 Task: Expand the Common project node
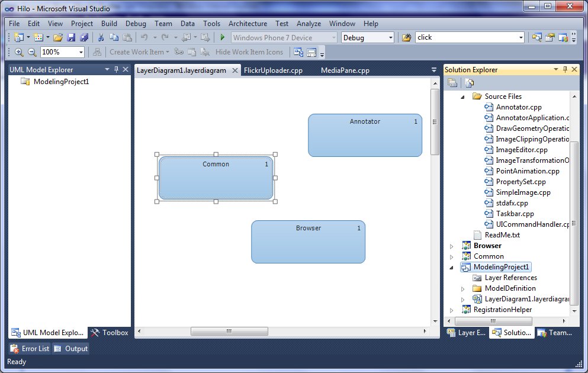click(x=451, y=257)
